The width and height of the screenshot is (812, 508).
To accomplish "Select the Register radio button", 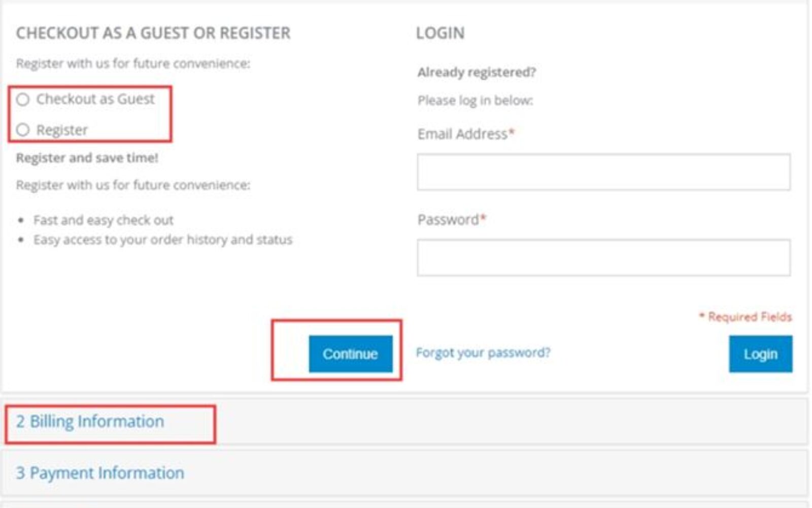I will click(x=23, y=130).
